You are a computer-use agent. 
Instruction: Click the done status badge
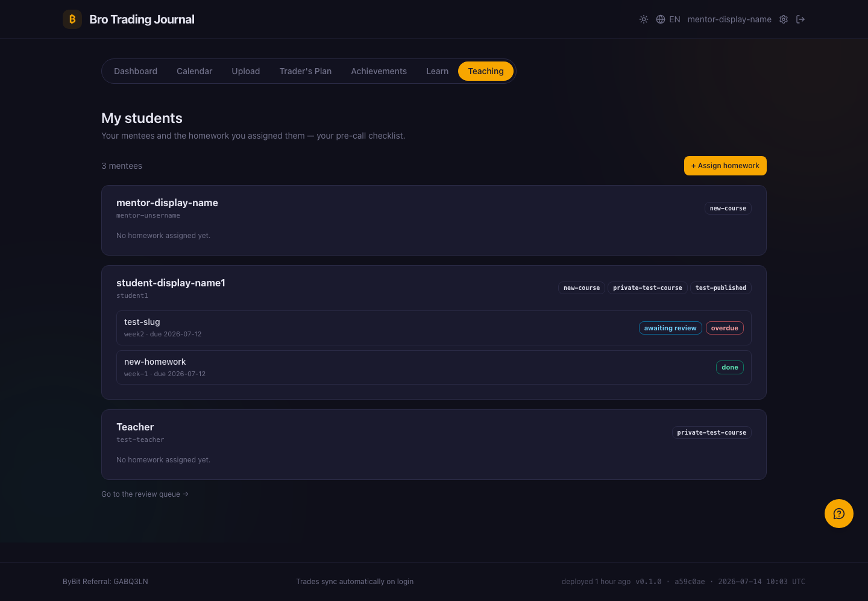(730, 367)
